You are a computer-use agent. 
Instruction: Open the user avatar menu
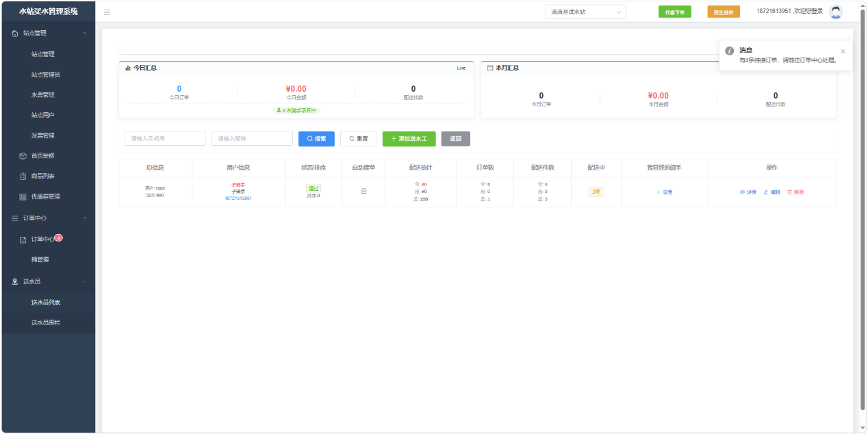click(x=835, y=12)
